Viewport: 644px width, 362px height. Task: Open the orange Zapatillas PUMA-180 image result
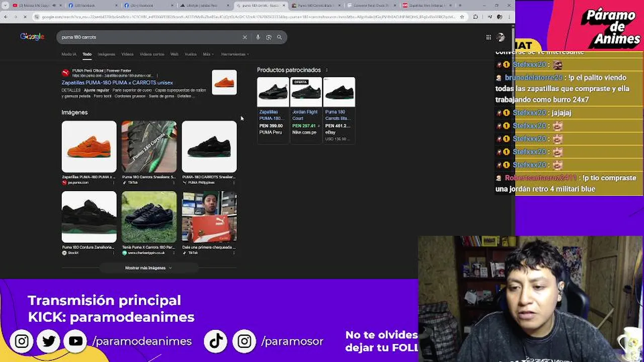[89, 146]
